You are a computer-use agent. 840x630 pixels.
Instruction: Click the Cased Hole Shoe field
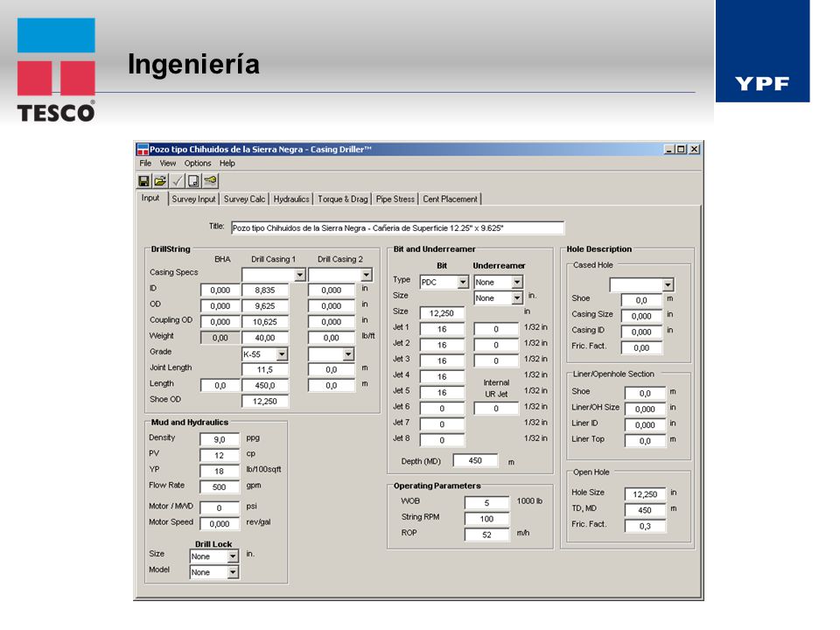click(x=641, y=300)
